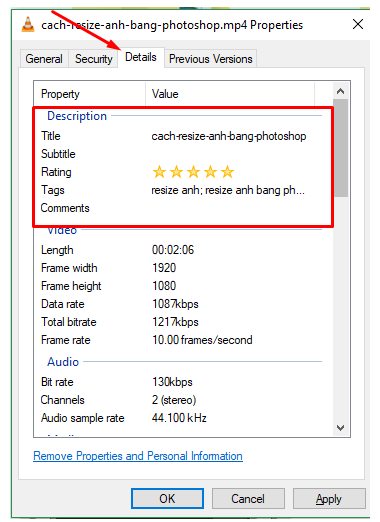
Task: Select the Comments property label
Action: coord(65,208)
